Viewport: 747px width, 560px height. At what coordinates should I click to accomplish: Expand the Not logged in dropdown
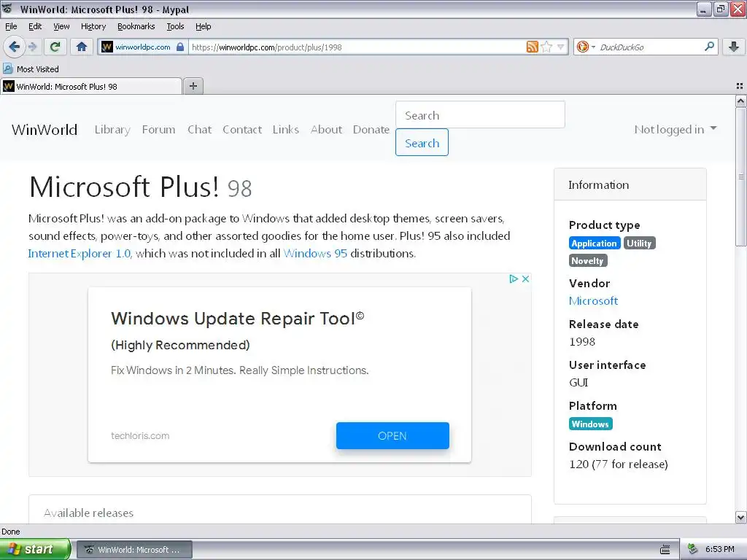pyautogui.click(x=675, y=130)
